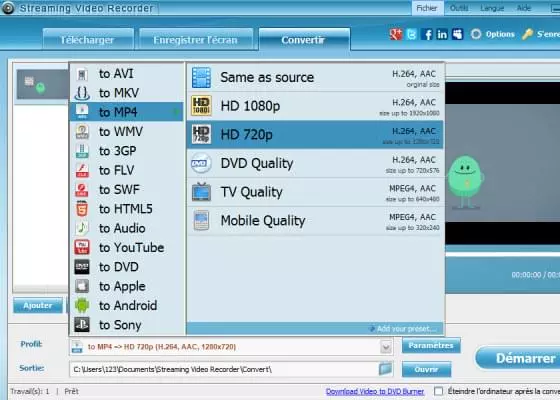The width and height of the screenshot is (560, 400).
Task: Click the WMV format icon
Action: [x=82, y=132]
